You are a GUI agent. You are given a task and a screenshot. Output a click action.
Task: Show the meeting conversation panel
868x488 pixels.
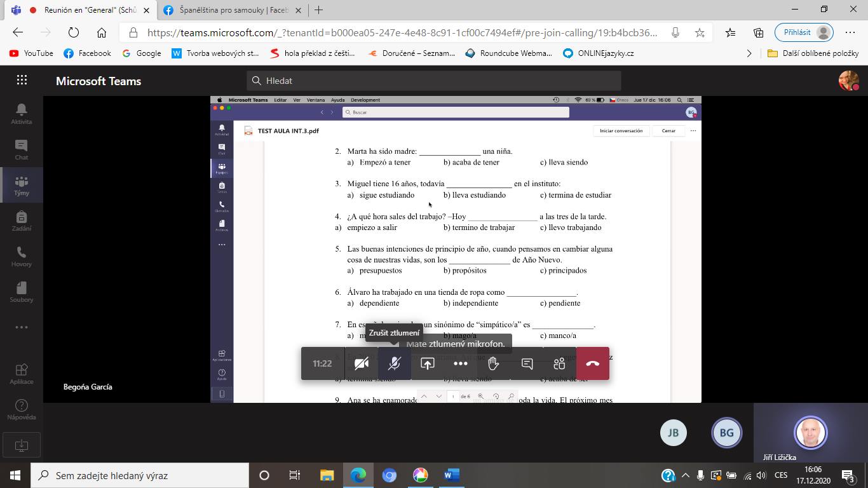[527, 363]
